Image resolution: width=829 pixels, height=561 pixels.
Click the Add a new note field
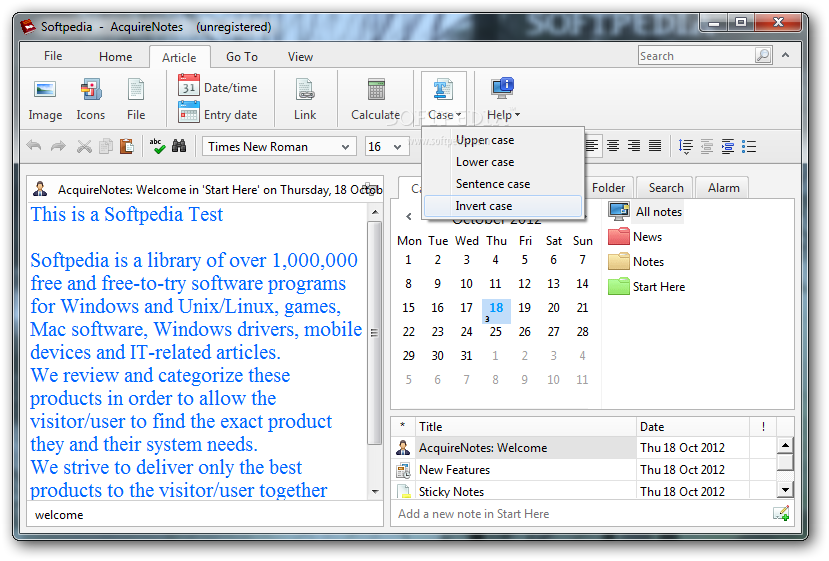click(x=581, y=513)
